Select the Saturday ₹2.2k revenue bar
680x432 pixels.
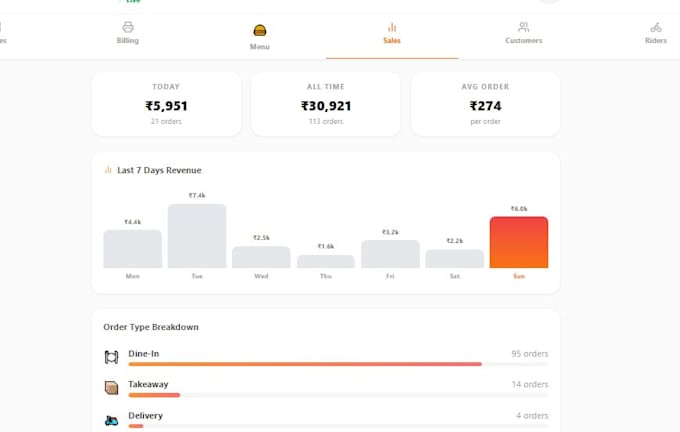pos(454,259)
